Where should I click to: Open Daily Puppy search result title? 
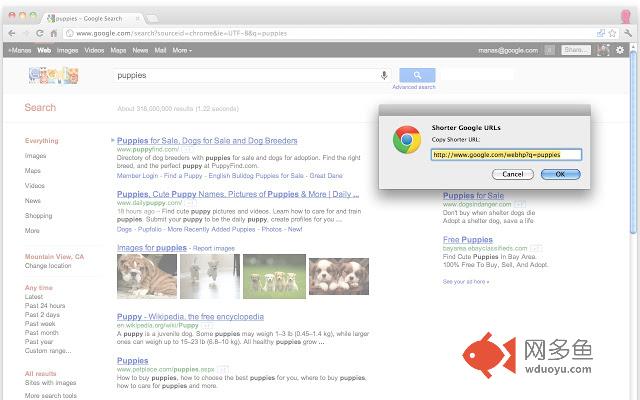238,194
